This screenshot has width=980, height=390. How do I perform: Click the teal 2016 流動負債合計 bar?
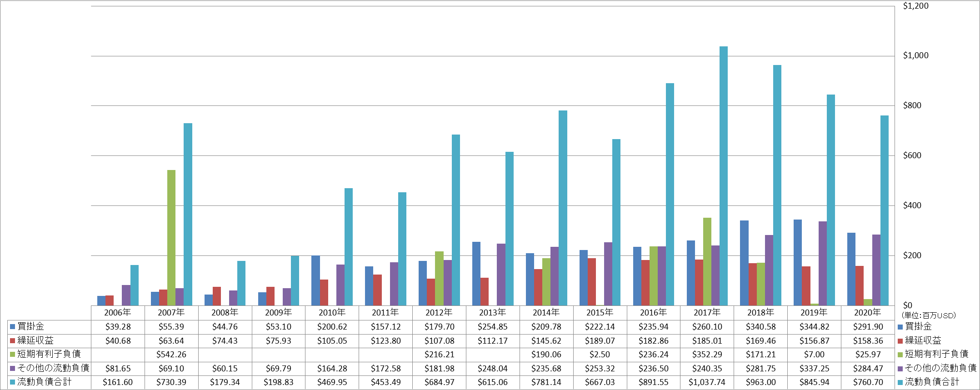[670, 194]
